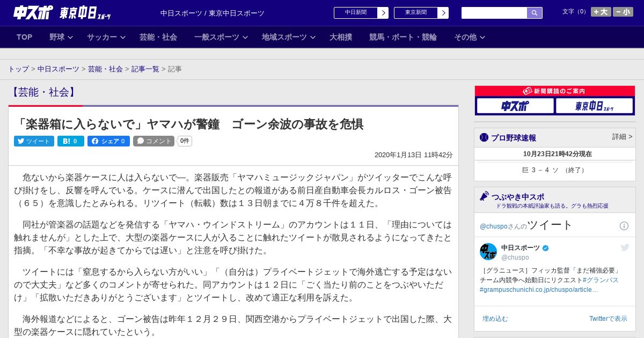The height and width of the screenshot is (338, 644).
Task: Click the 東京中日スポーツ logo in the header
Action: tap(85, 13)
